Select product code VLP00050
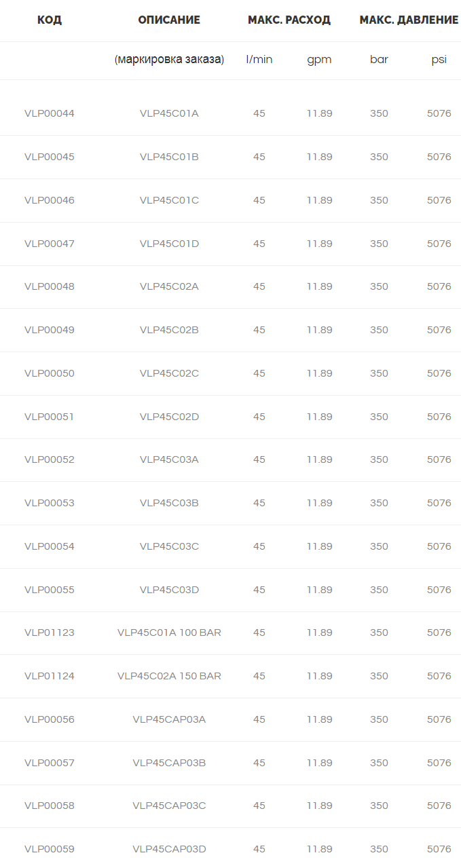This screenshot has height=868, width=461. click(x=50, y=373)
